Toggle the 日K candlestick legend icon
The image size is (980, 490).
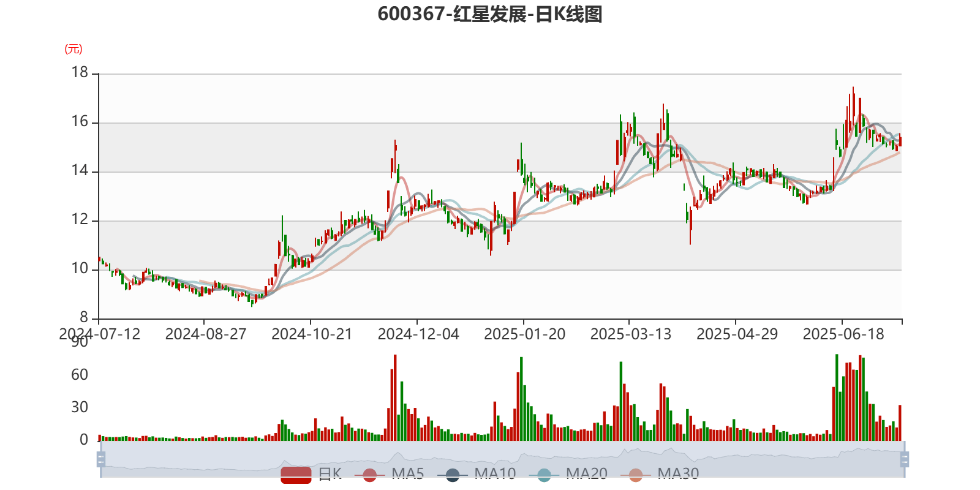(296, 474)
